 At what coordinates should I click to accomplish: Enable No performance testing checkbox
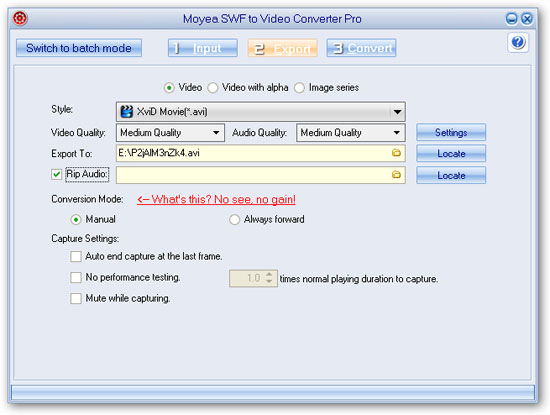tap(76, 277)
